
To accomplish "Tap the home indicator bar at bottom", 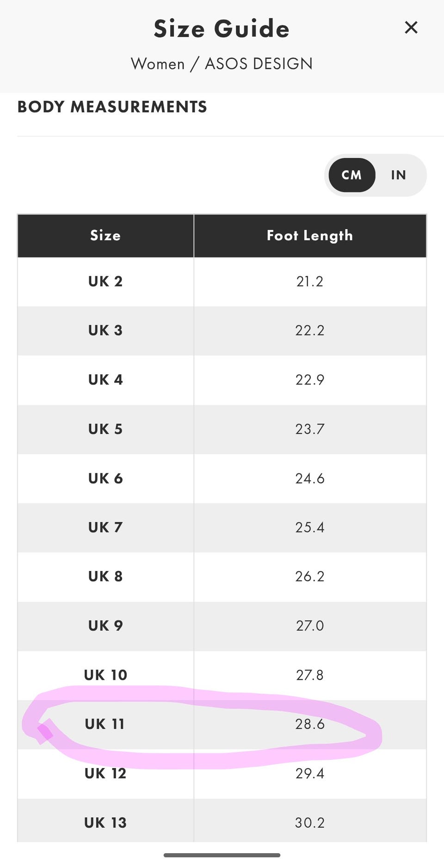I will tap(222, 855).
